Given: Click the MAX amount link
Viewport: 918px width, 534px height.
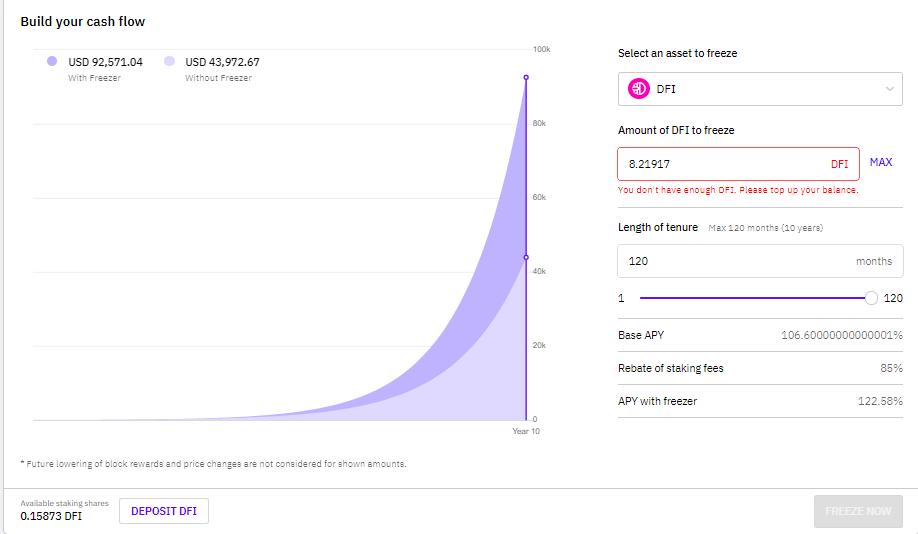Looking at the screenshot, I should [881, 162].
